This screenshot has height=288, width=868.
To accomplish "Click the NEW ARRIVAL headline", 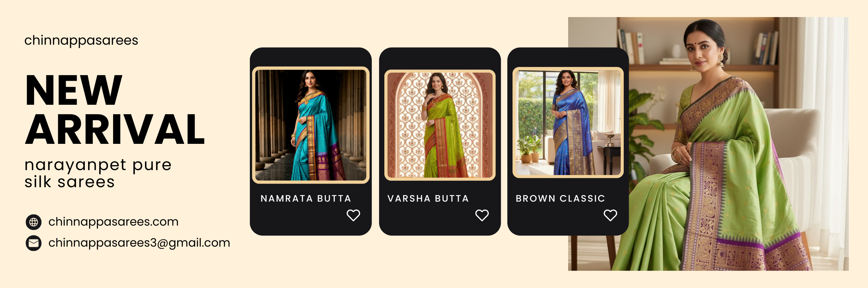I will 114,109.
